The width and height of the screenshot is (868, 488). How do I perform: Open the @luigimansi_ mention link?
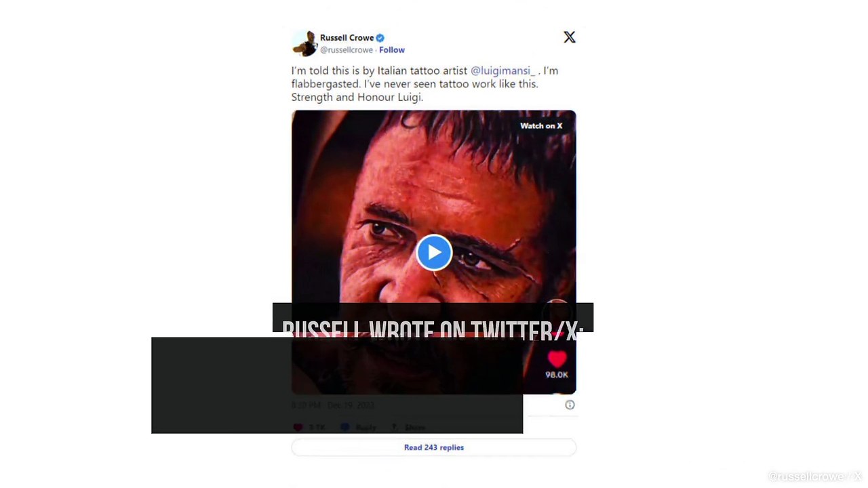coord(502,70)
